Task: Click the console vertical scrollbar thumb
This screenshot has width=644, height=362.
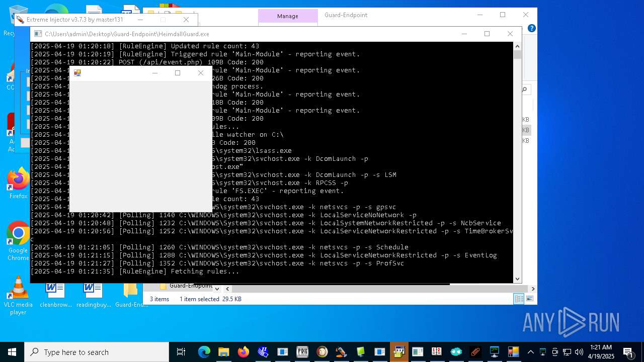Action: click(x=517, y=54)
